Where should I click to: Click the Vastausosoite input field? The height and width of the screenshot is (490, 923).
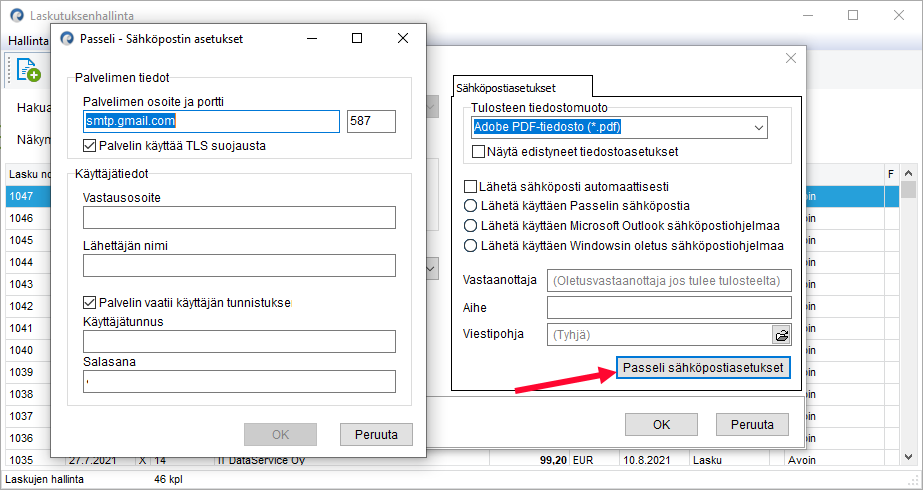point(239,217)
